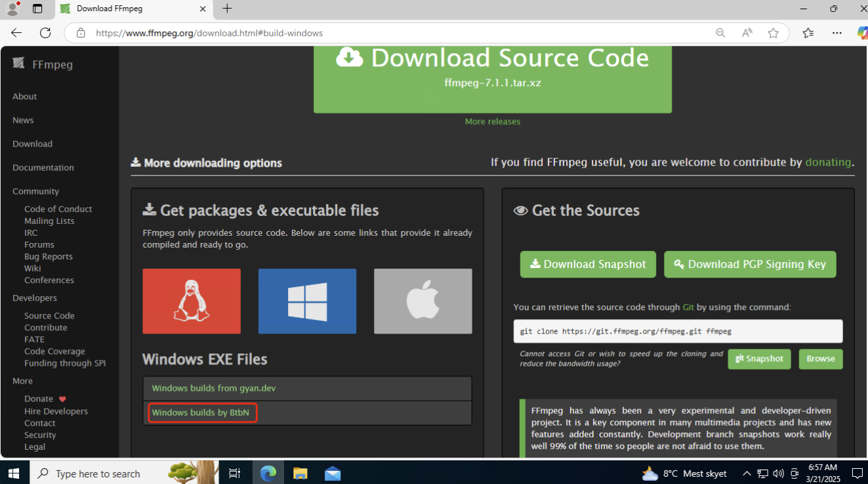Click the Linux penguin icon tile
This screenshot has width=868, height=484.
pyautogui.click(x=192, y=301)
